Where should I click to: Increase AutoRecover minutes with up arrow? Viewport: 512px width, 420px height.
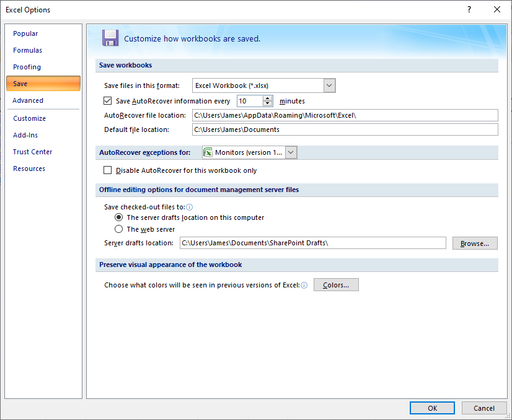tap(268, 98)
